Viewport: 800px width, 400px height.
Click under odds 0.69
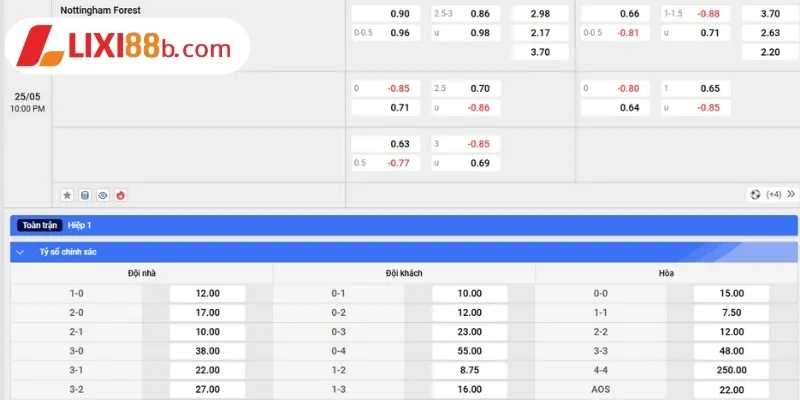tap(466, 163)
